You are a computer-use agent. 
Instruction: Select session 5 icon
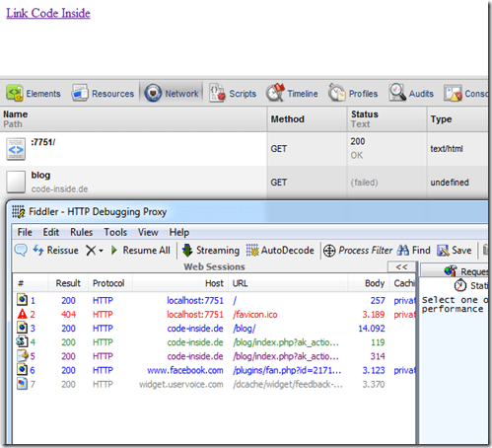click(23, 355)
